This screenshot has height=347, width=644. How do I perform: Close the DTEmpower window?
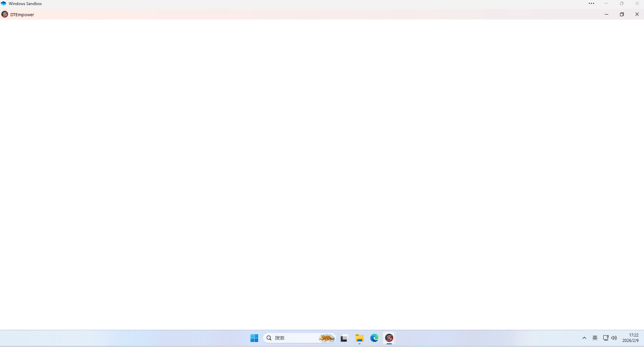coord(637,15)
